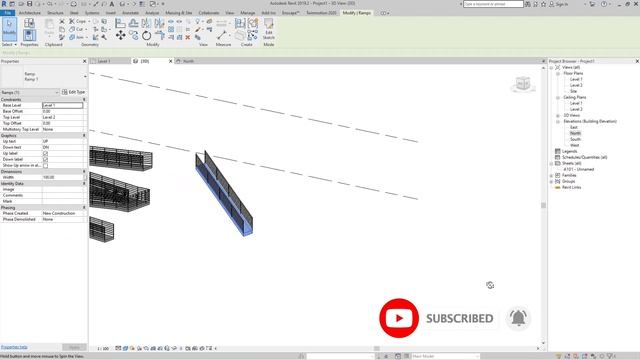Click the Measure tool icon
The width and height of the screenshot is (640, 360).
pos(222,36)
